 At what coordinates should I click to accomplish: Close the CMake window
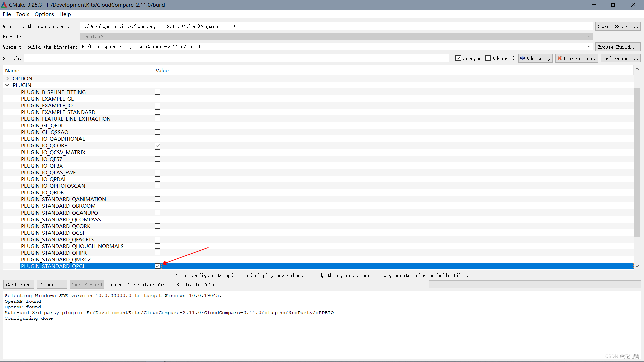click(x=633, y=5)
